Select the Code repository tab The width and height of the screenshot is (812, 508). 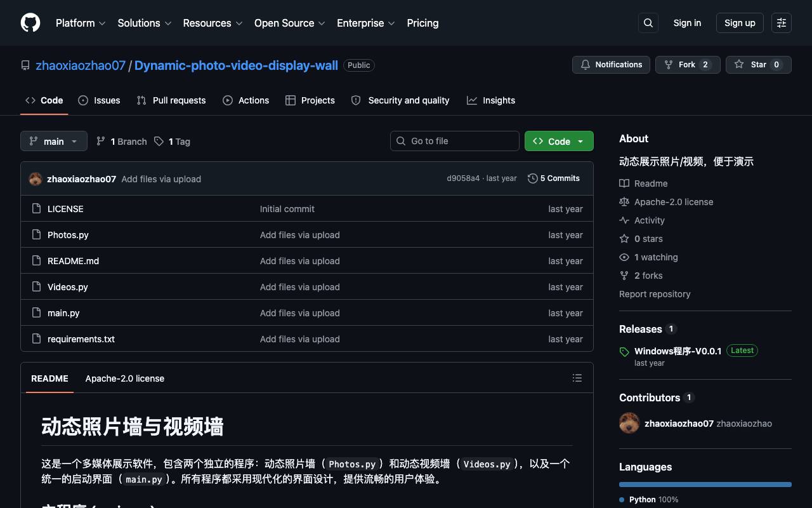point(44,100)
